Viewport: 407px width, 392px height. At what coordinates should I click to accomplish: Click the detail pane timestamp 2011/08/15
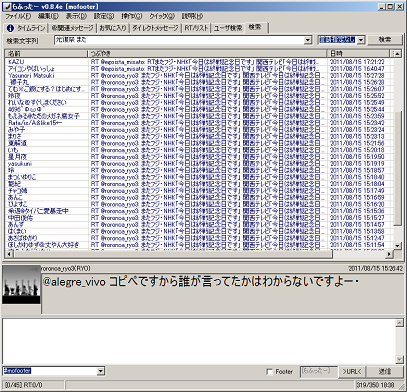click(x=376, y=269)
